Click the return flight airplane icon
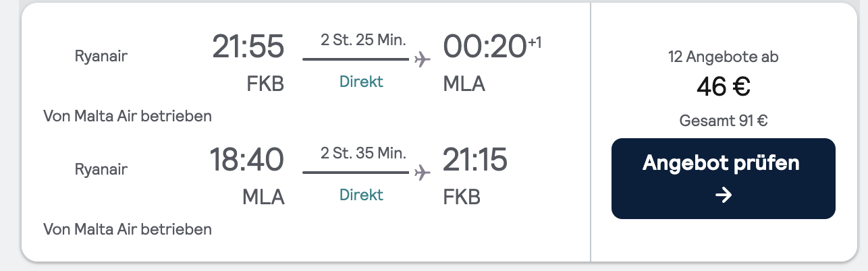Screen dimensions: 868x271 (423, 173)
